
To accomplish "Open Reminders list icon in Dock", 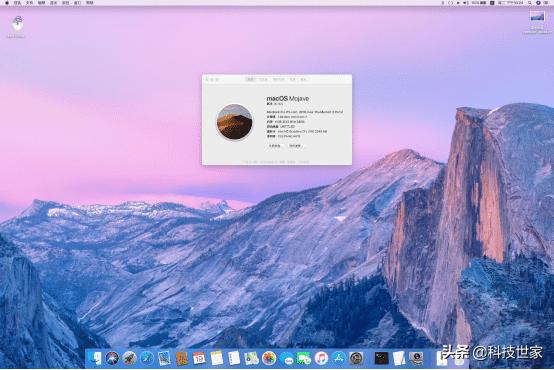I will (x=234, y=358).
